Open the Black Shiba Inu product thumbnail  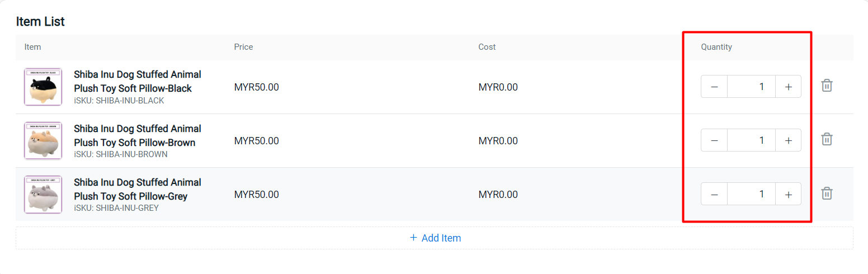click(43, 87)
